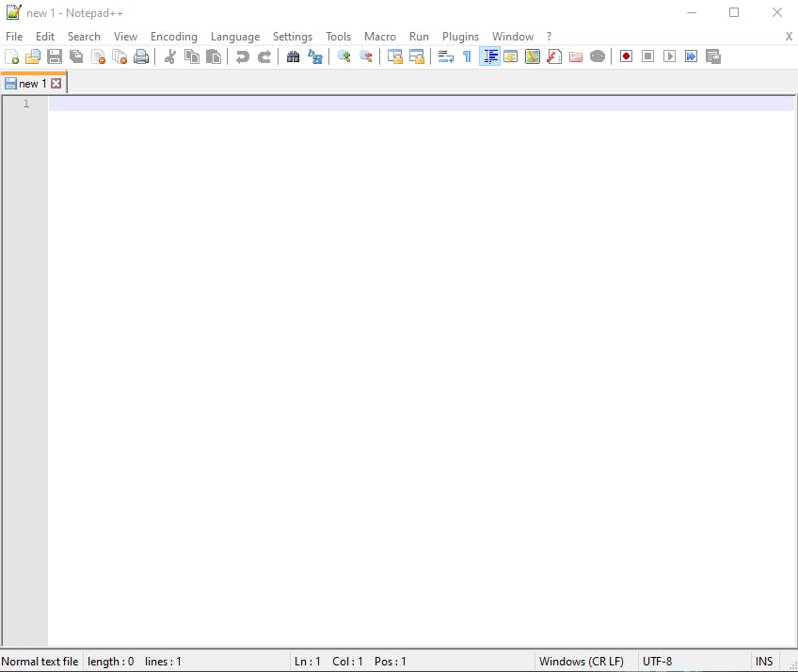Close the current document via toolbar icon

[98, 56]
